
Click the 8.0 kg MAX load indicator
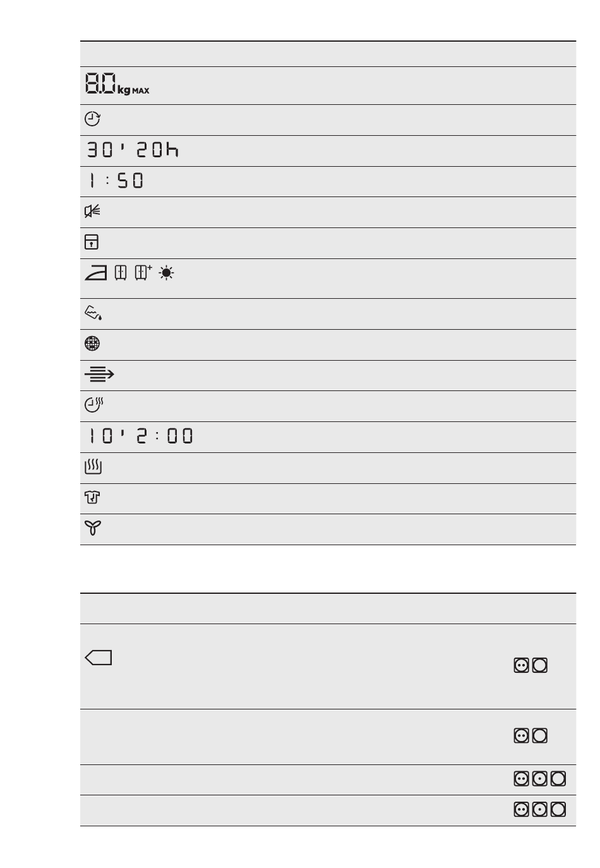(x=117, y=84)
